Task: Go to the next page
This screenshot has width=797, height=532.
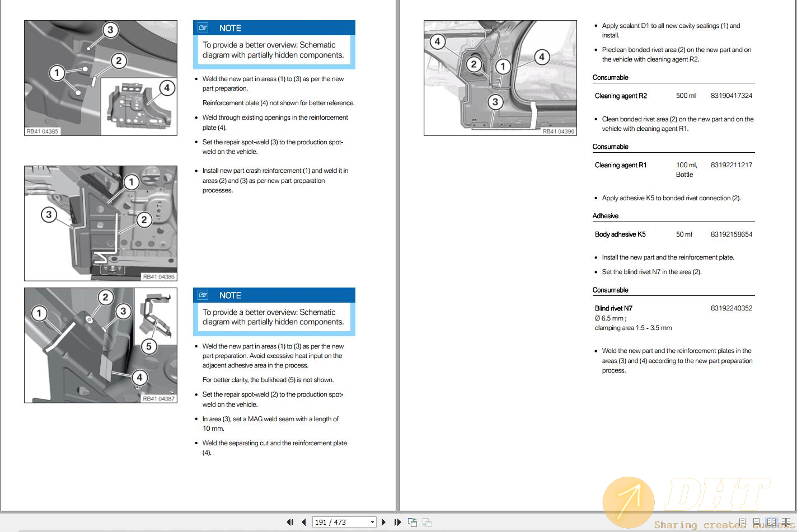Action: [383, 522]
